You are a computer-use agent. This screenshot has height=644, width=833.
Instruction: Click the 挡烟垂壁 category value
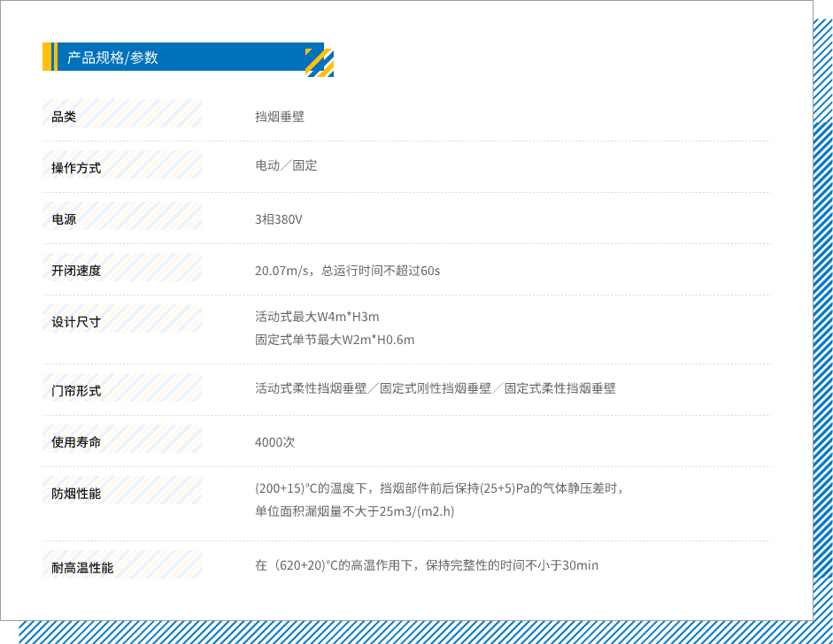click(280, 117)
